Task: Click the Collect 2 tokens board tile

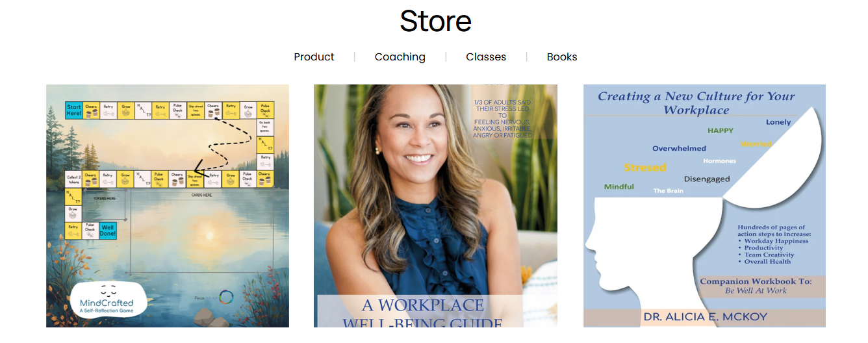Action: pos(73,179)
